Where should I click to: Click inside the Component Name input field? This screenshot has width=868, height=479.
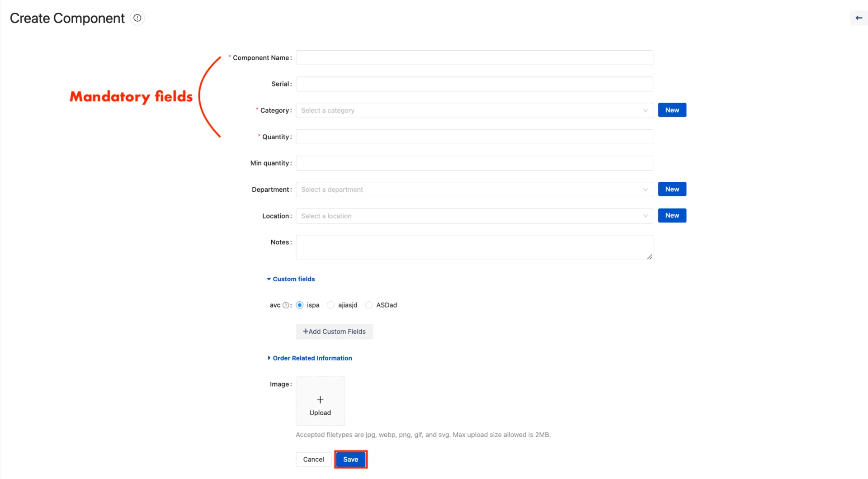pyautogui.click(x=474, y=57)
